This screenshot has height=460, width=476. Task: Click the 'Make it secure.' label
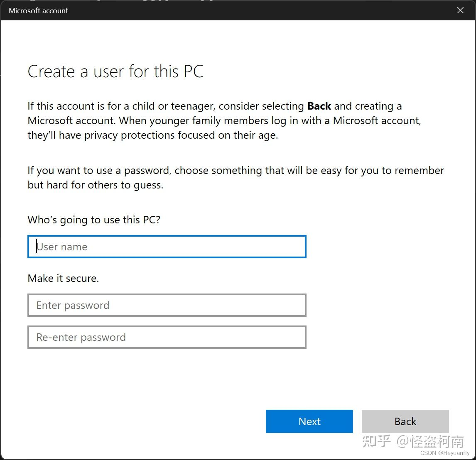(x=63, y=278)
